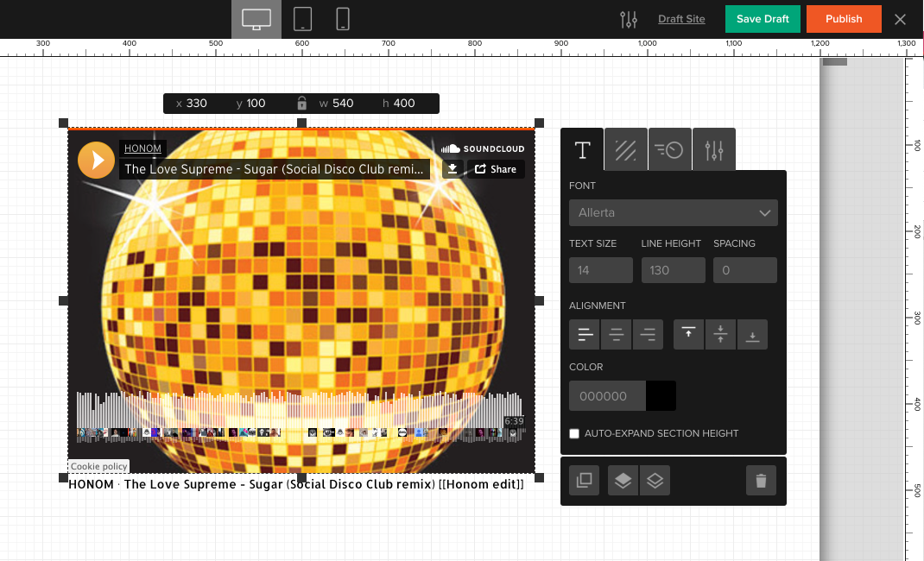Bring element forward one layer
The image size is (924, 561).
pos(623,481)
